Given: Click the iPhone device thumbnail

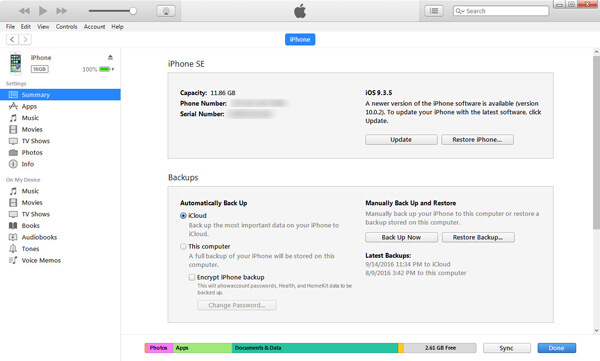Looking at the screenshot, I should pyautogui.click(x=16, y=63).
